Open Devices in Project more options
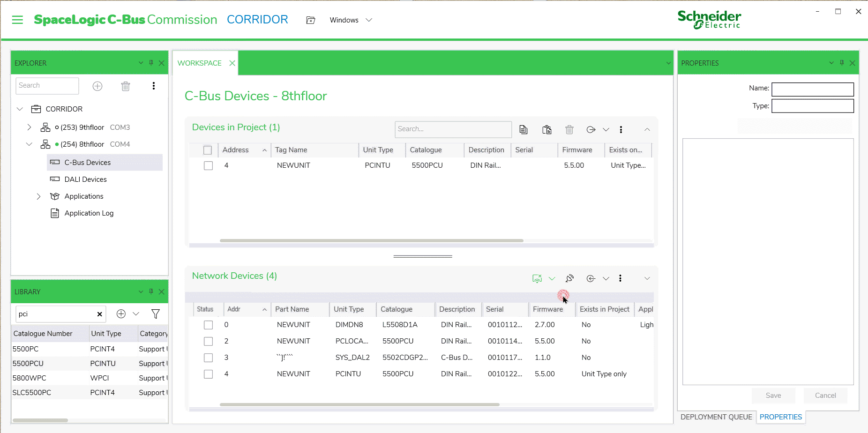This screenshot has height=433, width=868. click(621, 129)
